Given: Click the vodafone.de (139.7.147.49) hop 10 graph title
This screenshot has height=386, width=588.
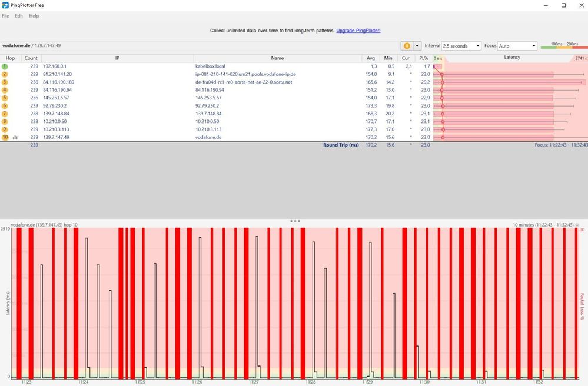Looking at the screenshot, I should [44, 225].
